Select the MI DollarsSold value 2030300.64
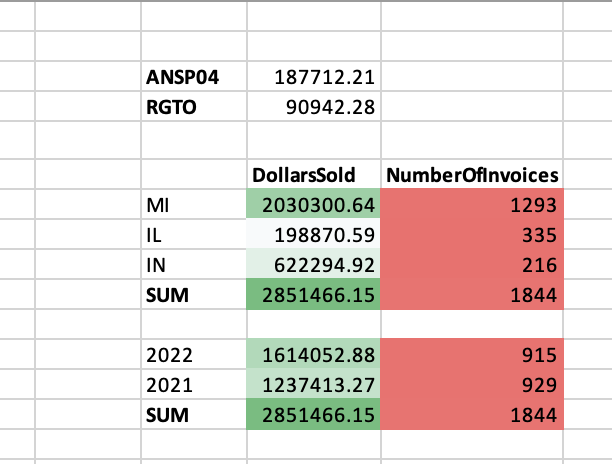This screenshot has height=464, width=612. click(314, 205)
